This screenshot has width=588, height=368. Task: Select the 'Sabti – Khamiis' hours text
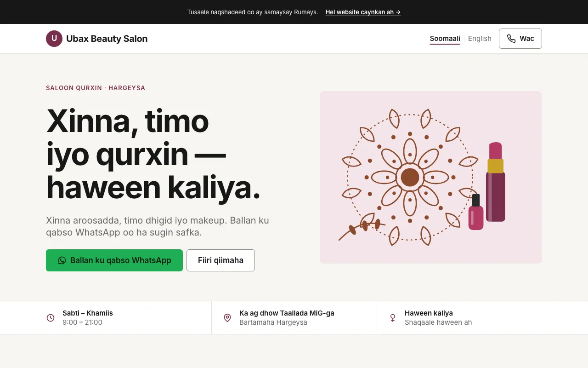coord(88,313)
